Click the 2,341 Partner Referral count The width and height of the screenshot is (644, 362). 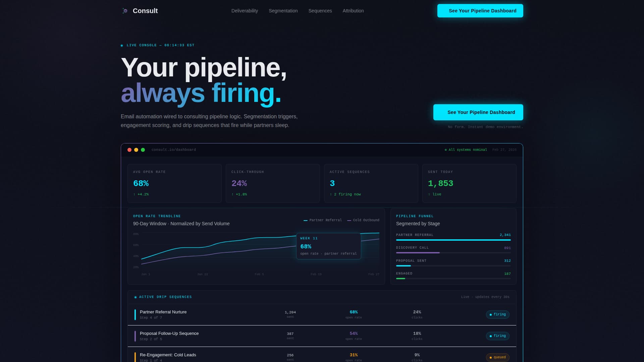pos(505,235)
